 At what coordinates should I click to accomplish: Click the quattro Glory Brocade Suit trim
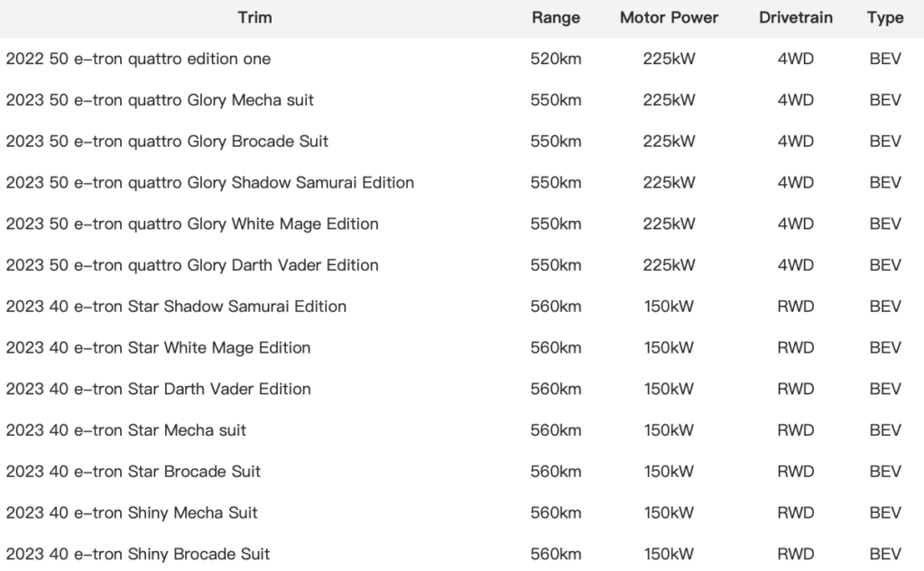click(x=167, y=142)
